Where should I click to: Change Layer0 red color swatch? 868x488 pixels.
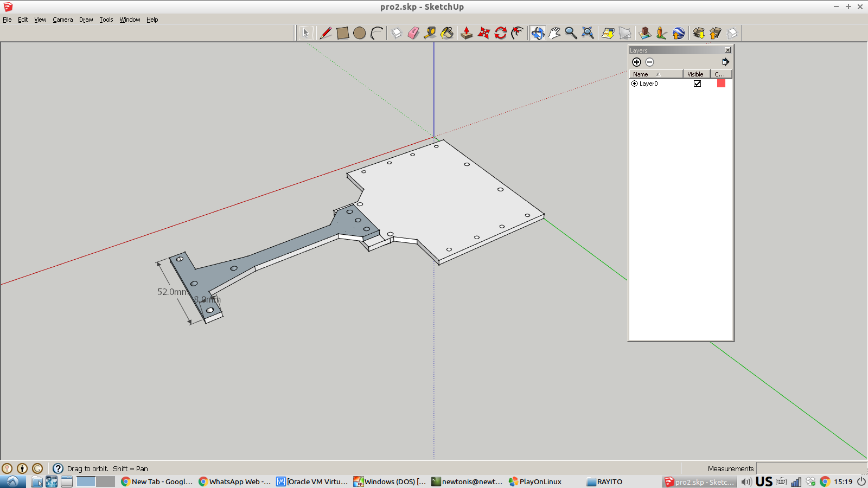[721, 84]
